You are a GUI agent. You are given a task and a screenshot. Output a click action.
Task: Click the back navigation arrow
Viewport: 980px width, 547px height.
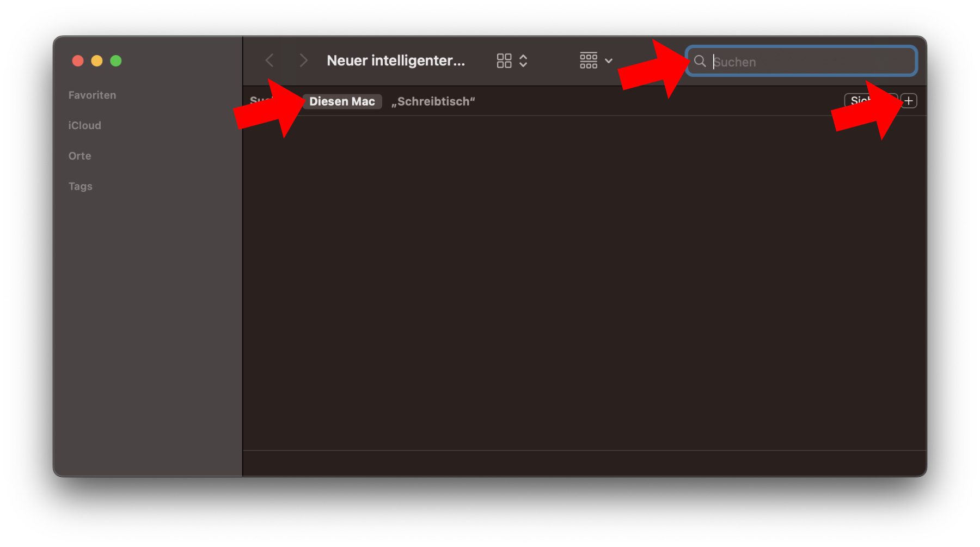pos(269,60)
